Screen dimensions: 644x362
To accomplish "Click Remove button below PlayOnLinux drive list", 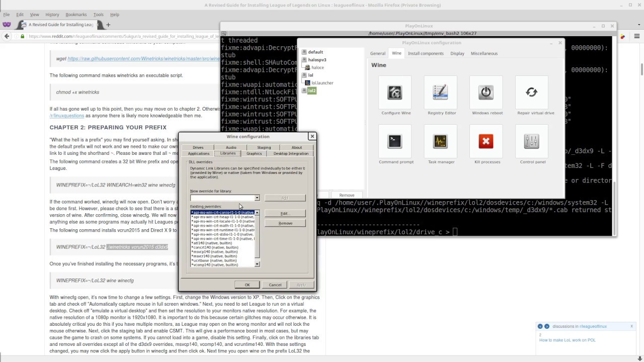I will [347, 195].
